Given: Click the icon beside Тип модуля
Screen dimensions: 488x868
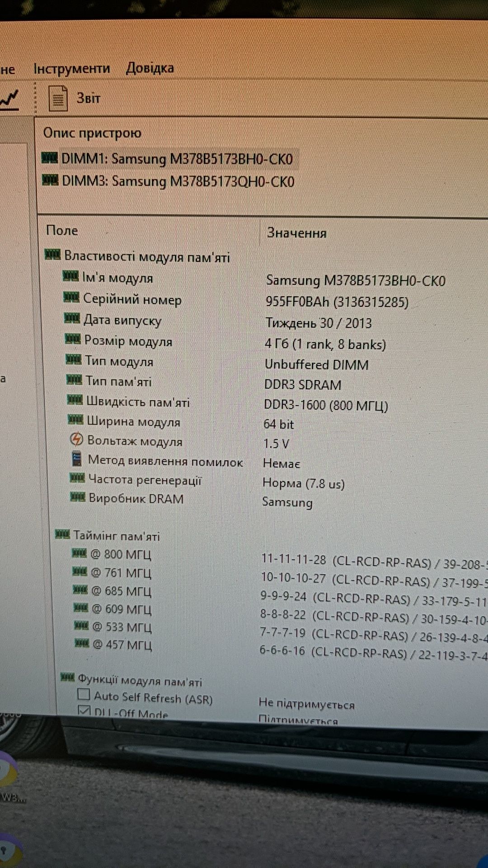Looking at the screenshot, I should click(74, 359).
